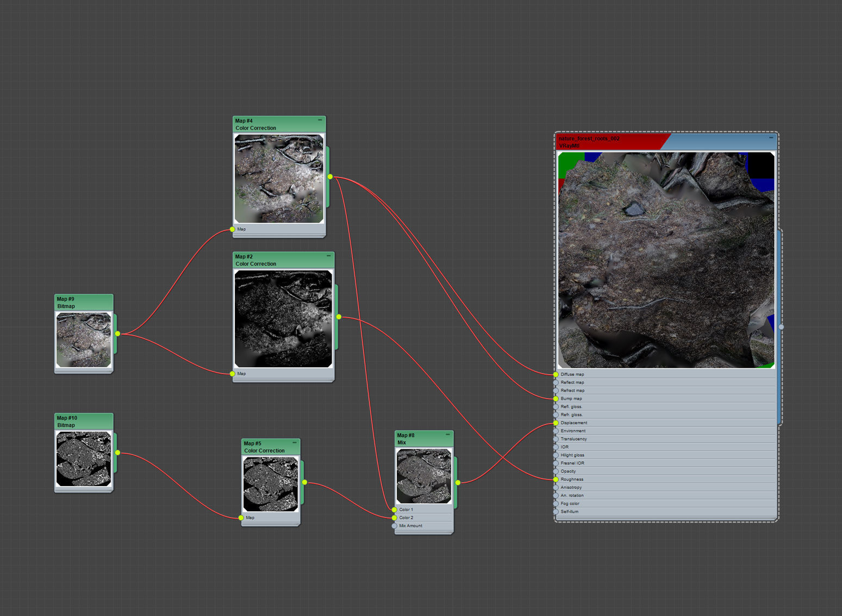Select the Map #4 Color Correction preview

point(279,179)
